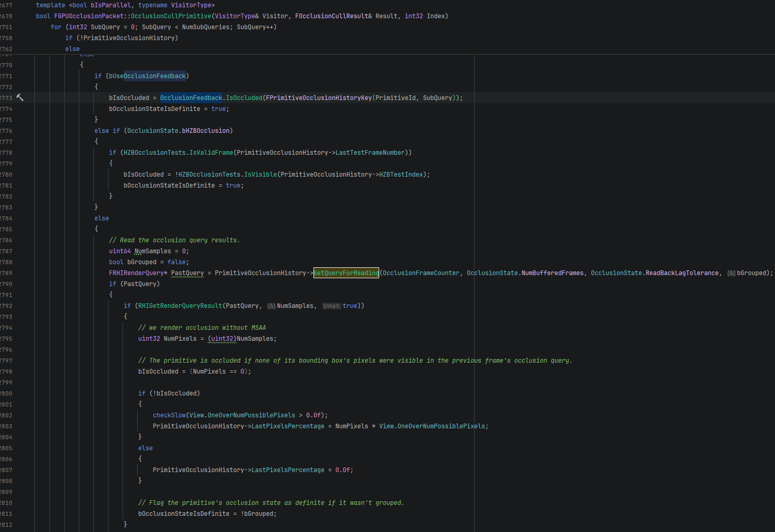Image resolution: width=775 pixels, height=532 pixels.
Task: Click the IsOccluded method call
Action: (x=244, y=98)
